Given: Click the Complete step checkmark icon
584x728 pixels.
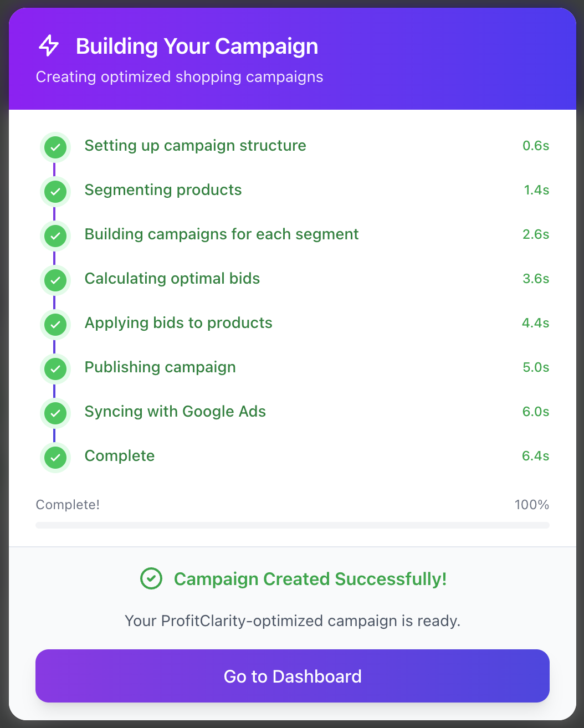Looking at the screenshot, I should [x=55, y=457].
